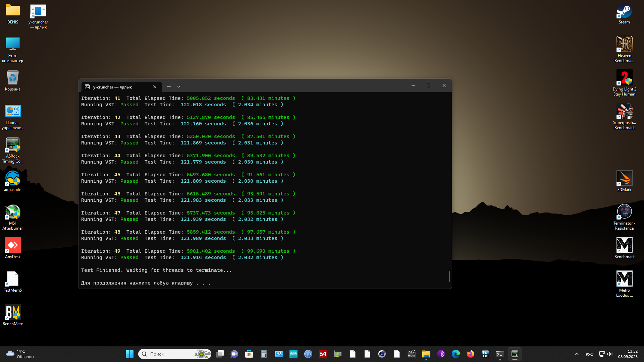Show hidden system tray icons chevron

coord(576,354)
